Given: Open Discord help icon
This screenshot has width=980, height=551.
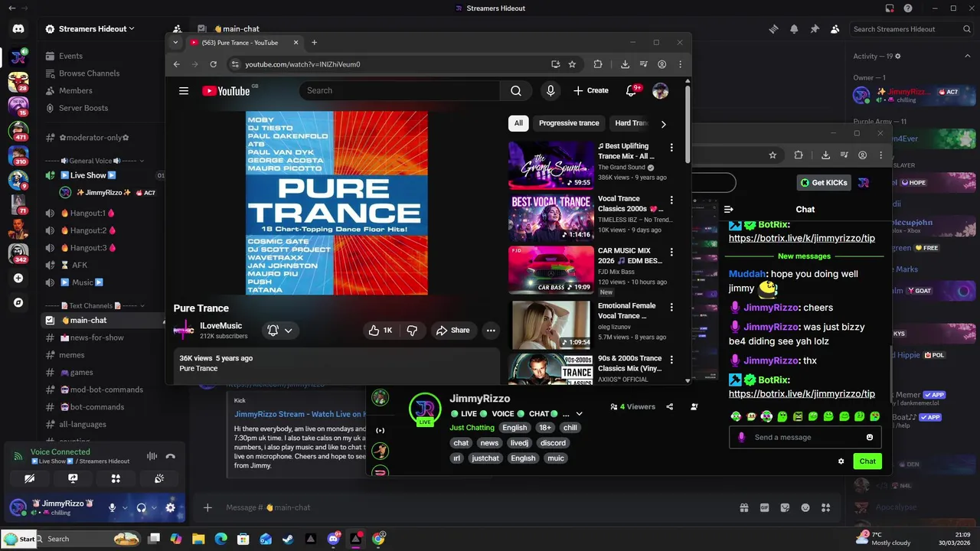Looking at the screenshot, I should (x=908, y=8).
